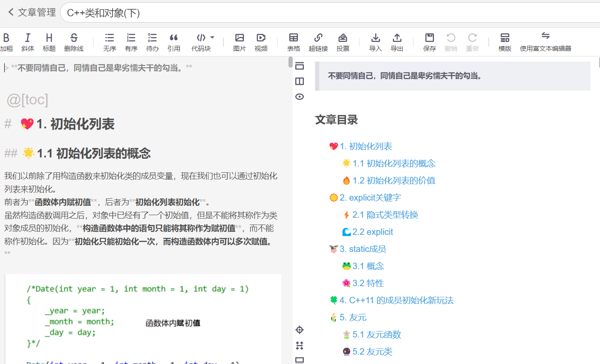Import a file with 导入

tap(375, 42)
